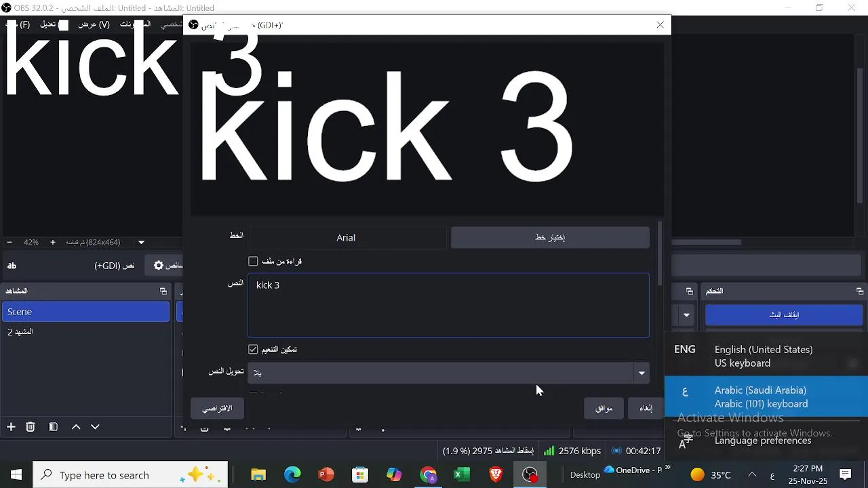Screen dimensions: 868x488
Task: Click the 00:42:17 streaming timer
Action: point(636,451)
